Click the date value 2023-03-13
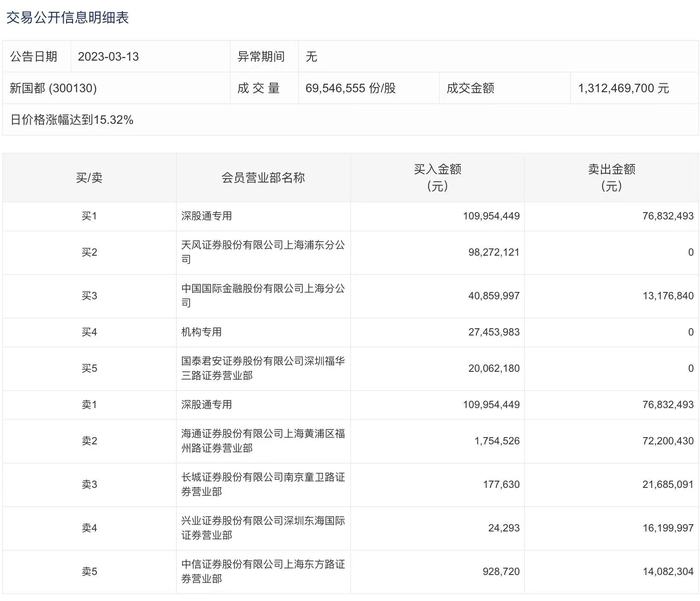Viewport: 700px width, 601px height. pos(108,57)
